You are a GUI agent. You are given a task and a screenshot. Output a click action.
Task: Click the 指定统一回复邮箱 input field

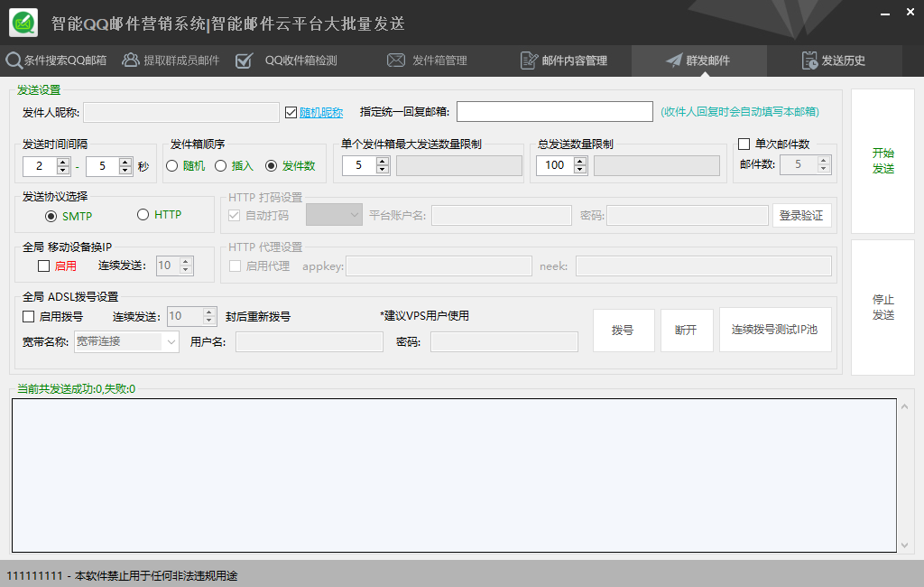tap(555, 111)
